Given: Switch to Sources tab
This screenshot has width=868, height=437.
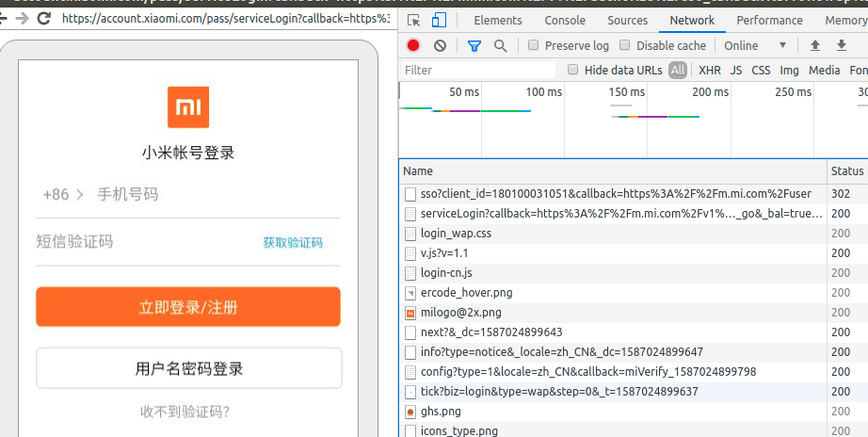Looking at the screenshot, I should click(627, 21).
